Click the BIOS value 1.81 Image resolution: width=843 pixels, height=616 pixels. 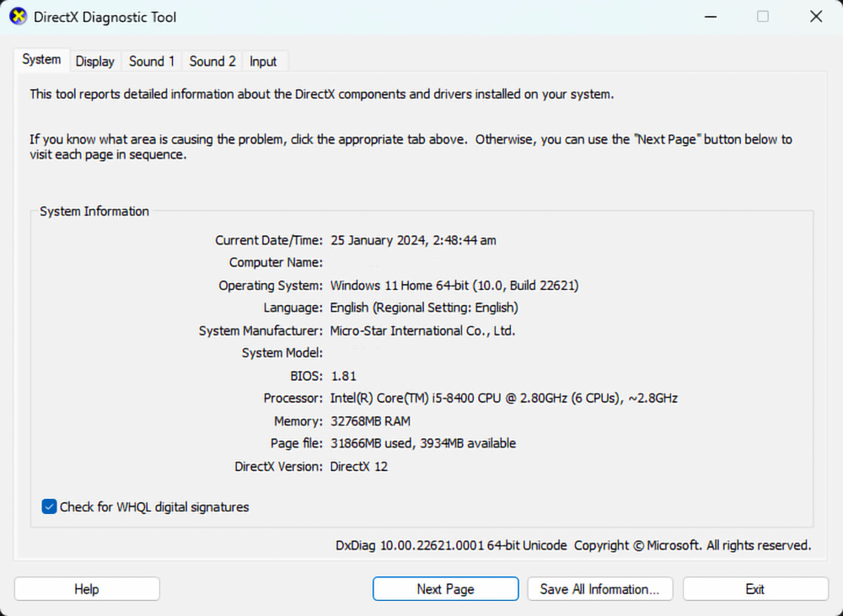point(344,376)
